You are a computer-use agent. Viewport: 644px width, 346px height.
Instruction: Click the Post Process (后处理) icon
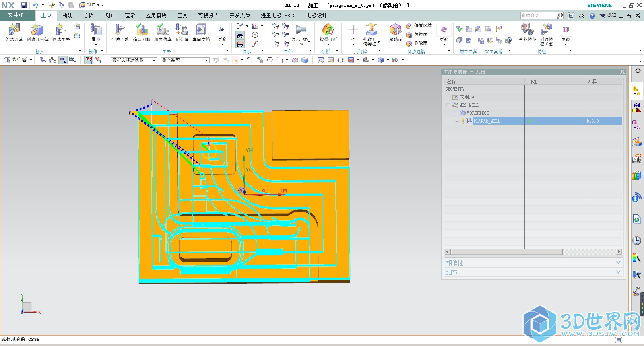pyautogui.click(x=182, y=32)
